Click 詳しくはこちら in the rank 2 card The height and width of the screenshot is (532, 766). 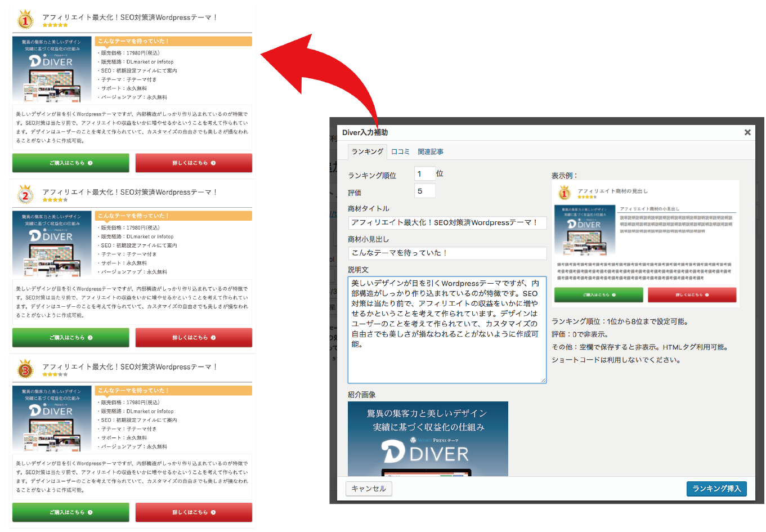(194, 337)
